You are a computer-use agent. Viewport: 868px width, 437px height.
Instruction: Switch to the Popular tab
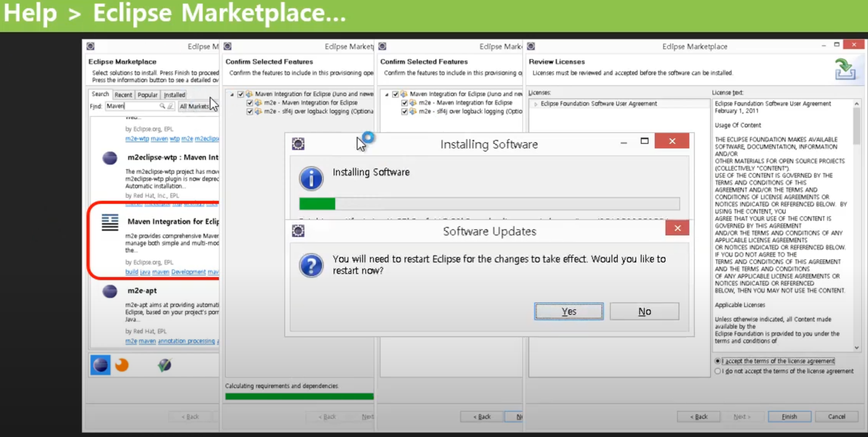tap(147, 95)
